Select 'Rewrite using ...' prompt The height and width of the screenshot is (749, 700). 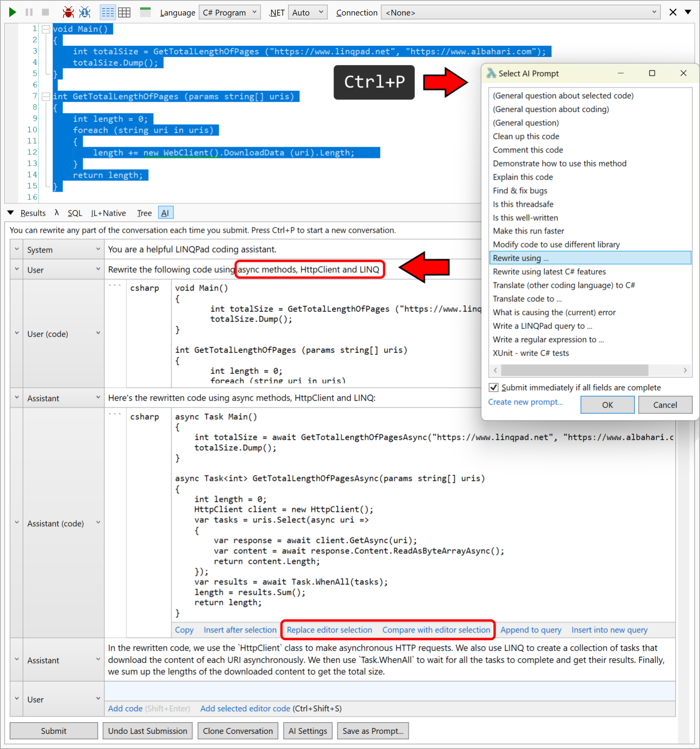[x=590, y=258]
